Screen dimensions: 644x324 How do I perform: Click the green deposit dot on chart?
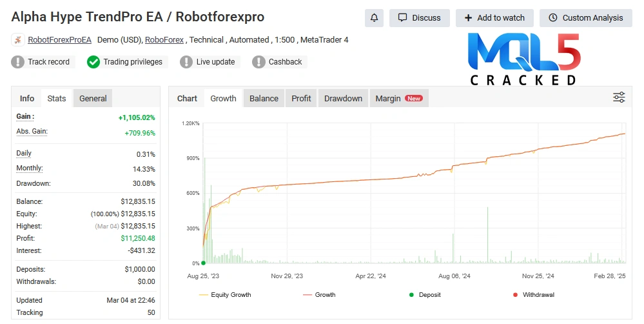click(204, 263)
